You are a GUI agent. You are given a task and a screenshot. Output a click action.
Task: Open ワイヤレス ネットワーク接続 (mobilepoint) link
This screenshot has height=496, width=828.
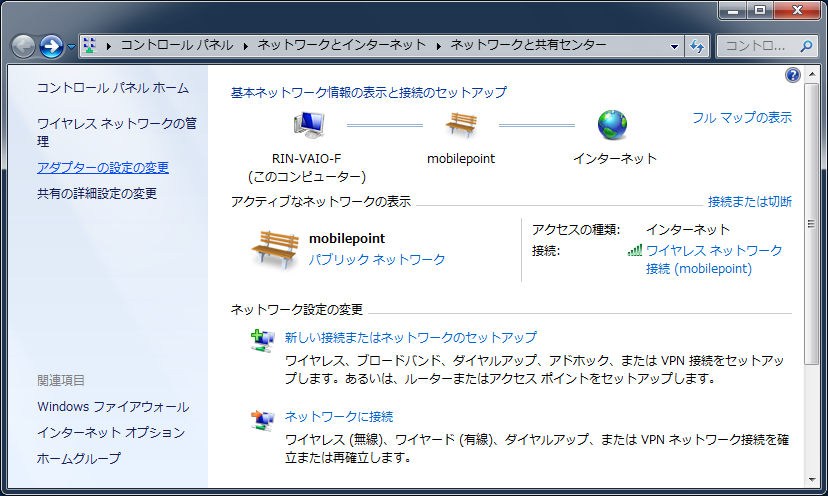click(714, 259)
